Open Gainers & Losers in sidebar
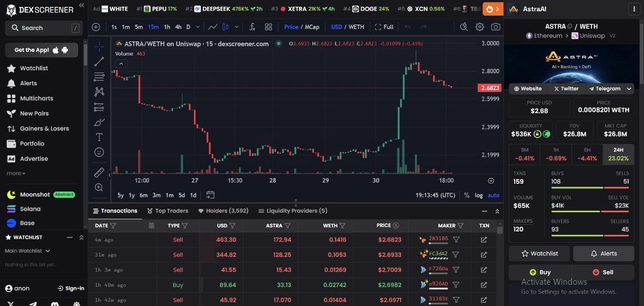This screenshot has width=644, height=306. point(37,129)
